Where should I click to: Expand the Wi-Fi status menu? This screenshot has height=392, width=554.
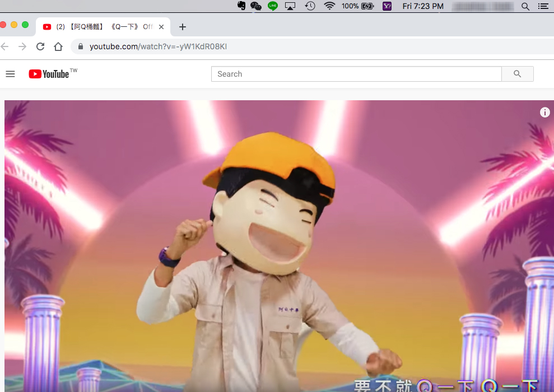click(329, 6)
